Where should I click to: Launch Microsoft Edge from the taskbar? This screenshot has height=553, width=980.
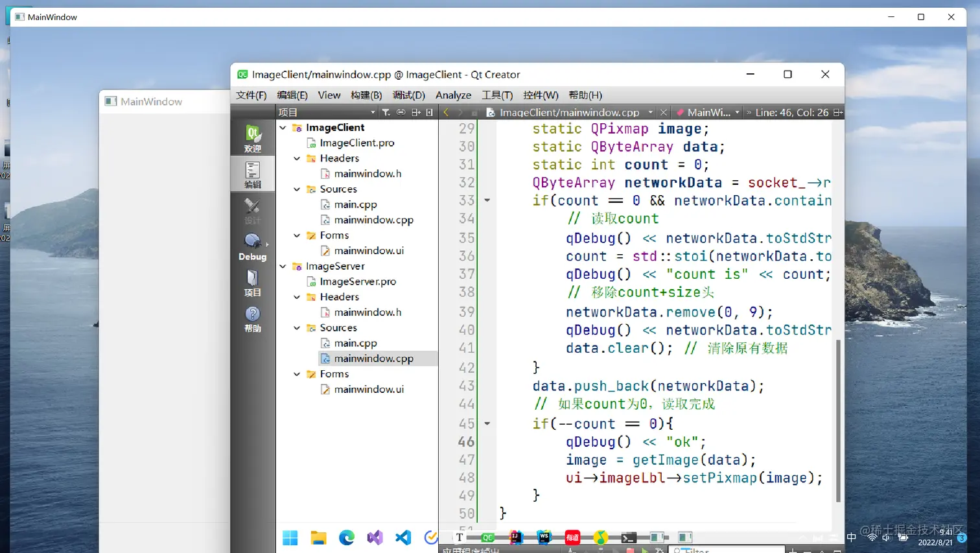click(x=347, y=537)
